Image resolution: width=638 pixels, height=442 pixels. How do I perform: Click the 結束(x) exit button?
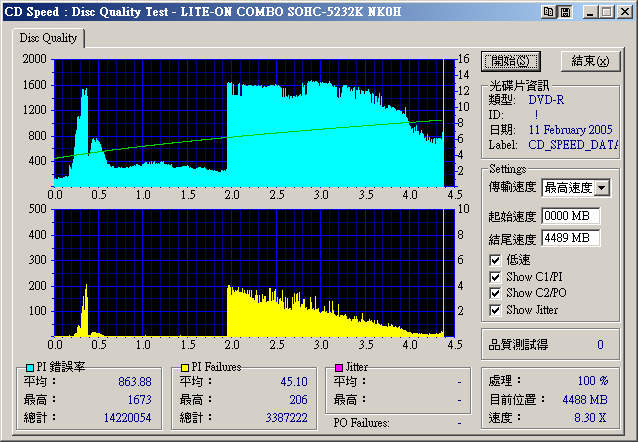tap(590, 61)
